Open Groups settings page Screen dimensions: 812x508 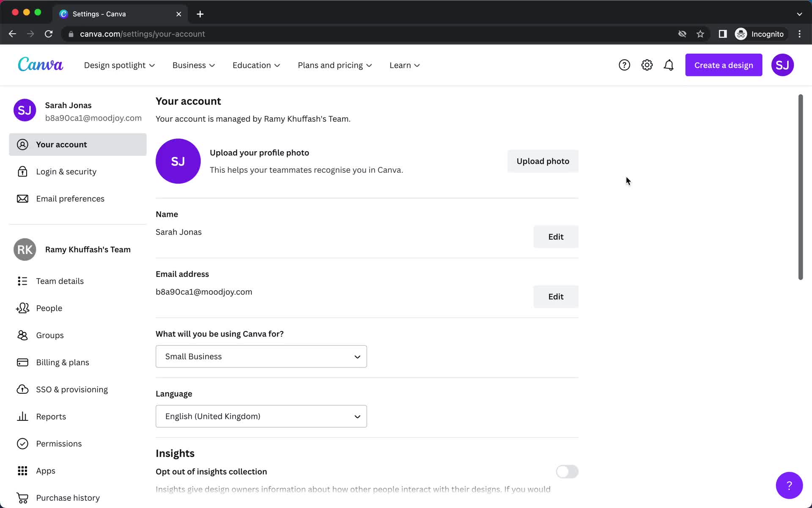78,335
